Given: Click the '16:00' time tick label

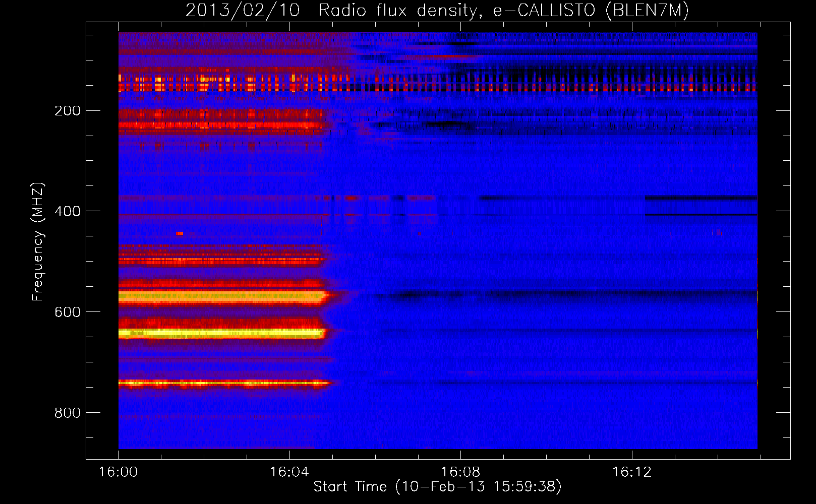Looking at the screenshot, I should coord(118,472).
